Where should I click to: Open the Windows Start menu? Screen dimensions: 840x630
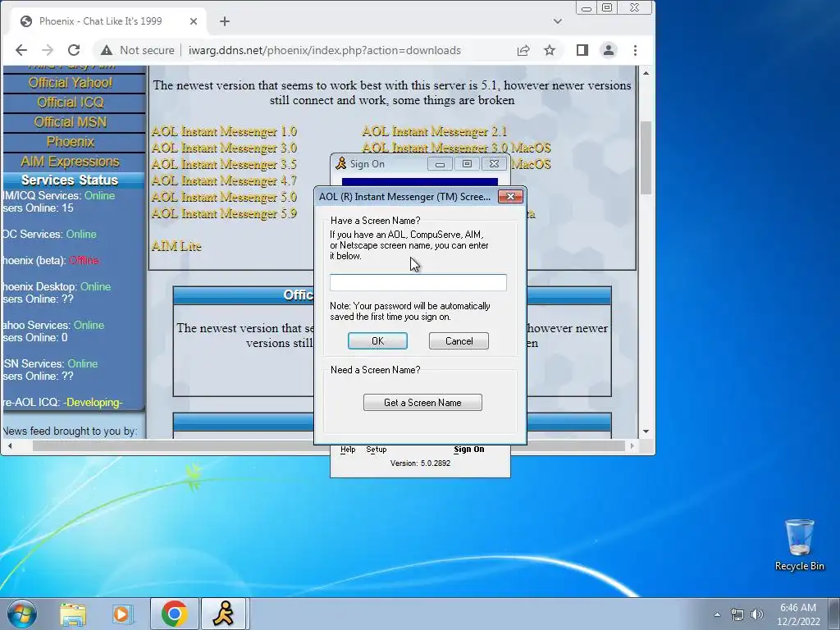[x=22, y=614]
